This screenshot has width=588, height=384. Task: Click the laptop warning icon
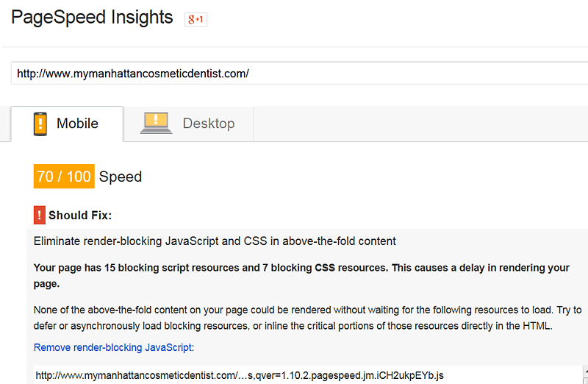tap(156, 123)
